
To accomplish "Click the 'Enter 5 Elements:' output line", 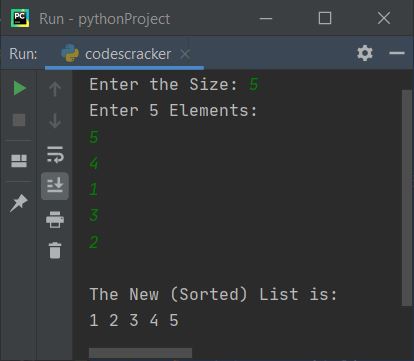I will [173, 110].
